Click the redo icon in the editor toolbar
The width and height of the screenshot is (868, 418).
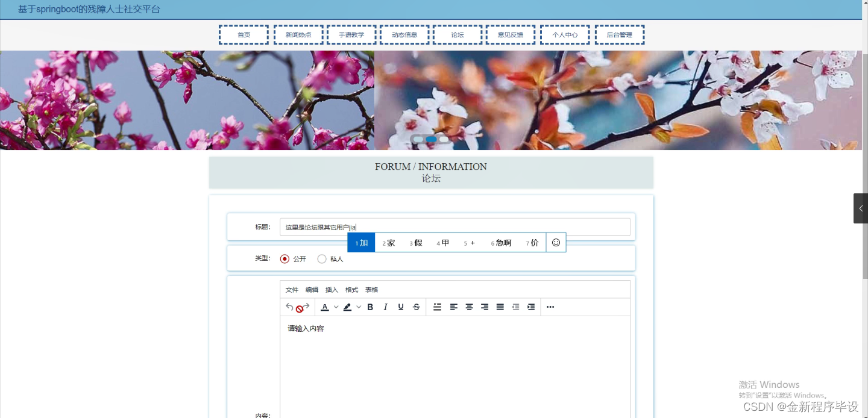[x=306, y=307]
